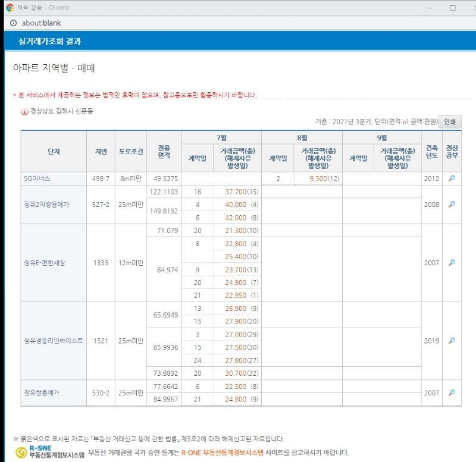476x462 pixels.
Task: Open the 전산공부 magnifier for SG이너스
Action: point(452,178)
